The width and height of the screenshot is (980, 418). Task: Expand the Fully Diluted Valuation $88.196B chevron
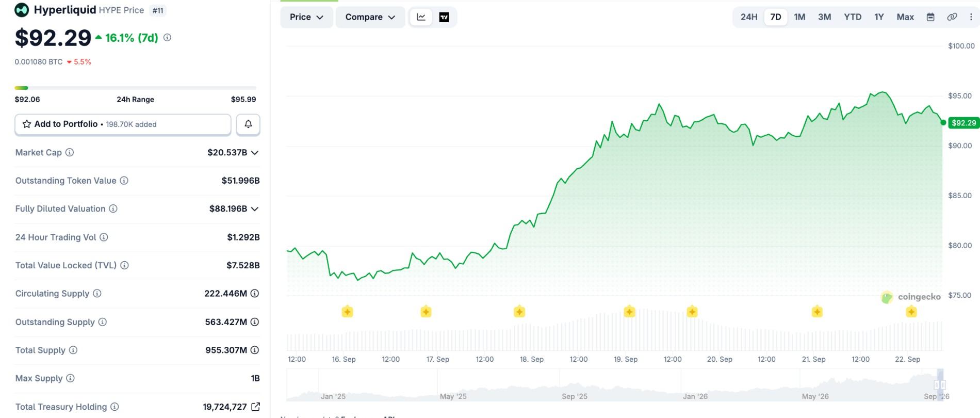click(255, 209)
